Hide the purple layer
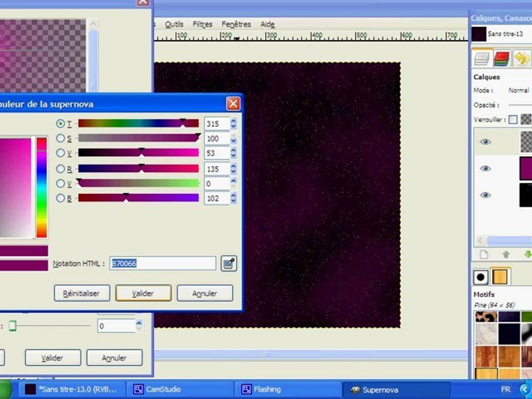Viewport: 532px width, 399px height. pyautogui.click(x=485, y=168)
